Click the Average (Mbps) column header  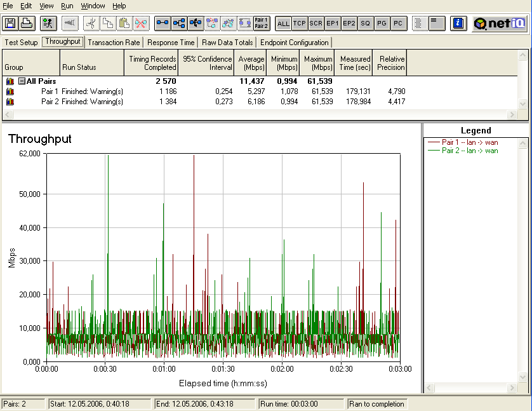251,63
